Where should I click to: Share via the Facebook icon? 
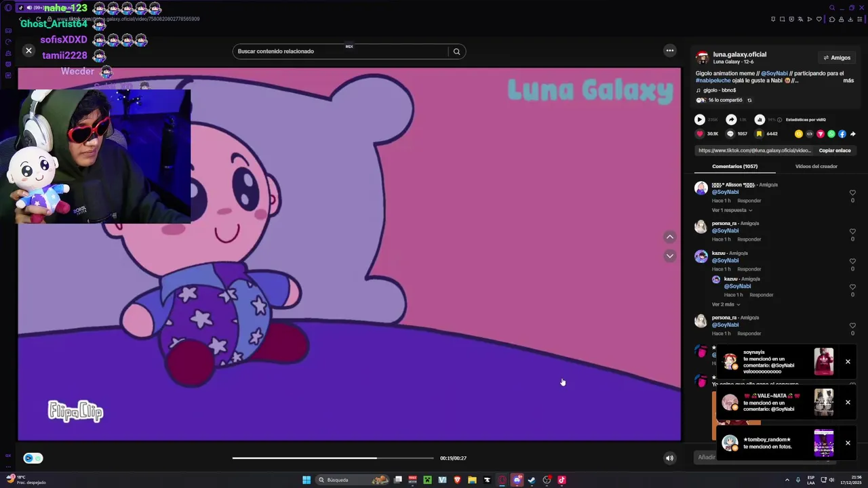(x=842, y=134)
